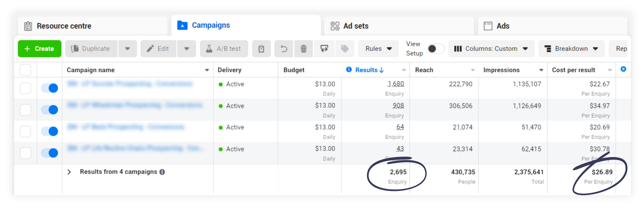
Task: Open the Columns: Custom dropdown
Action: (x=491, y=49)
